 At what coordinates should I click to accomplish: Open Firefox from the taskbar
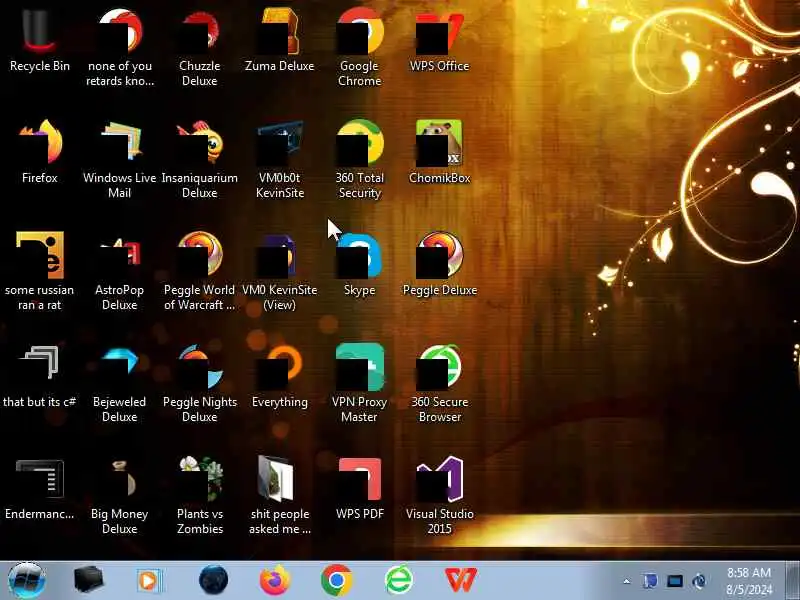click(x=274, y=580)
